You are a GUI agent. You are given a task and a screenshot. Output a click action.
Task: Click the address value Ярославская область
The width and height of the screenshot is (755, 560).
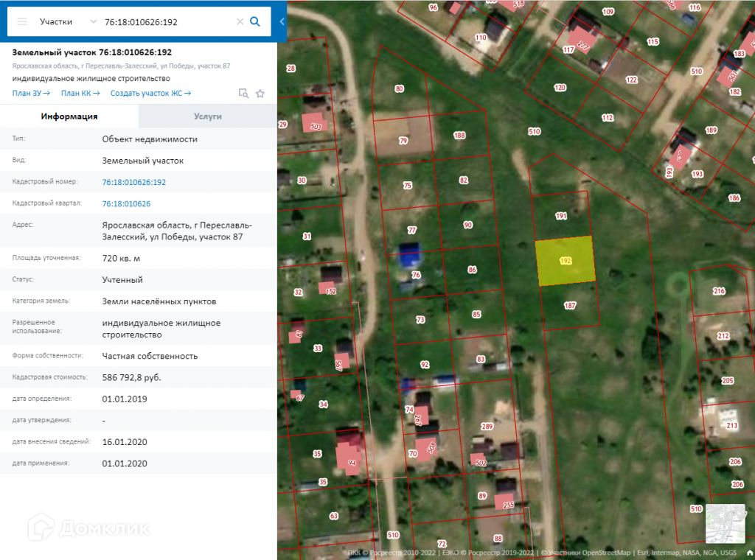[x=177, y=231]
